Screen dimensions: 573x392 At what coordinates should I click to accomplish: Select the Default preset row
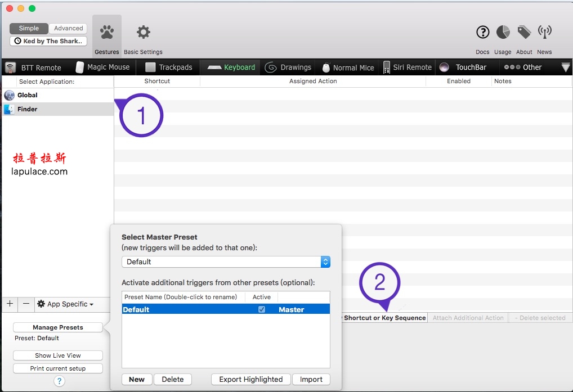click(x=226, y=309)
